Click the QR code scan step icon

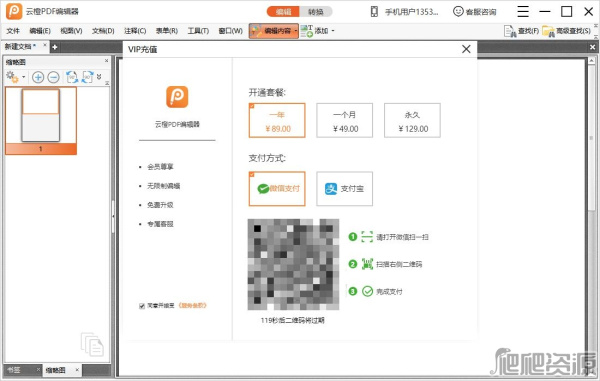click(367, 264)
